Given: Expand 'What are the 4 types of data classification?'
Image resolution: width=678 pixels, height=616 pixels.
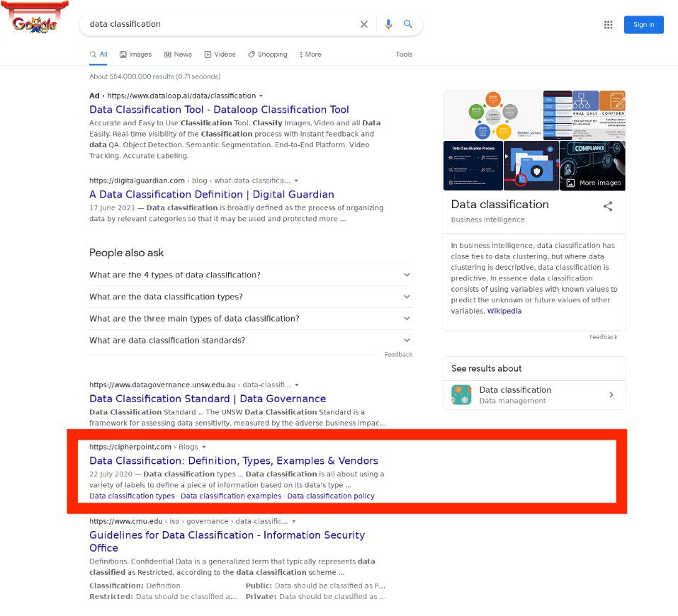Looking at the screenshot, I should tap(251, 275).
